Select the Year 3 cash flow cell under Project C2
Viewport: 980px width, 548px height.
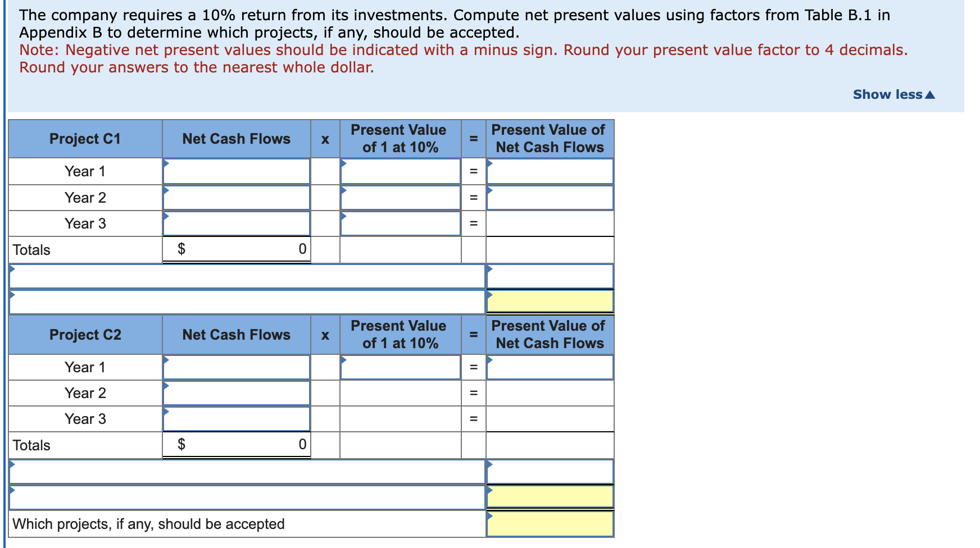[236, 418]
